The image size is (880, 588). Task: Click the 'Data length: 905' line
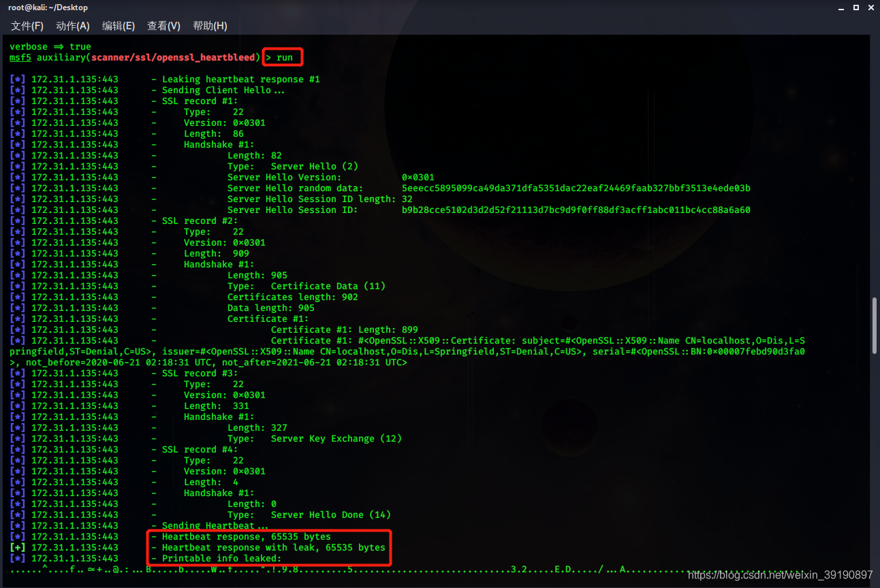point(271,308)
